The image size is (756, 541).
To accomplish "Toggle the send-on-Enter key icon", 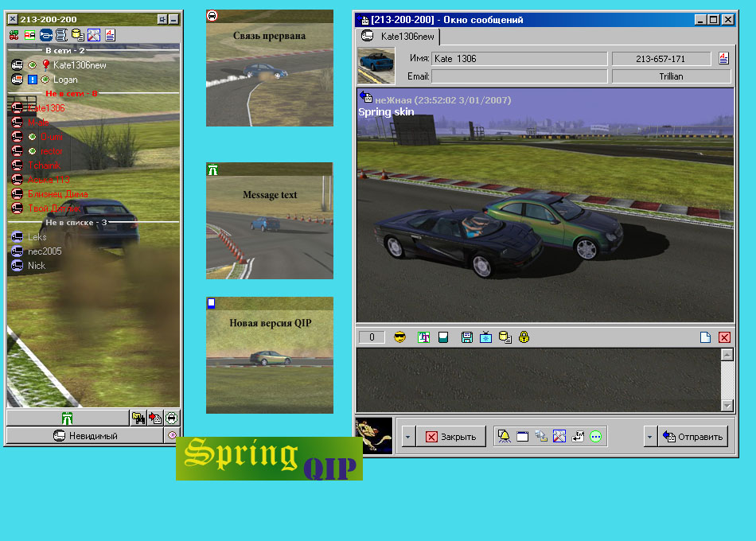I will pyautogui.click(x=578, y=436).
